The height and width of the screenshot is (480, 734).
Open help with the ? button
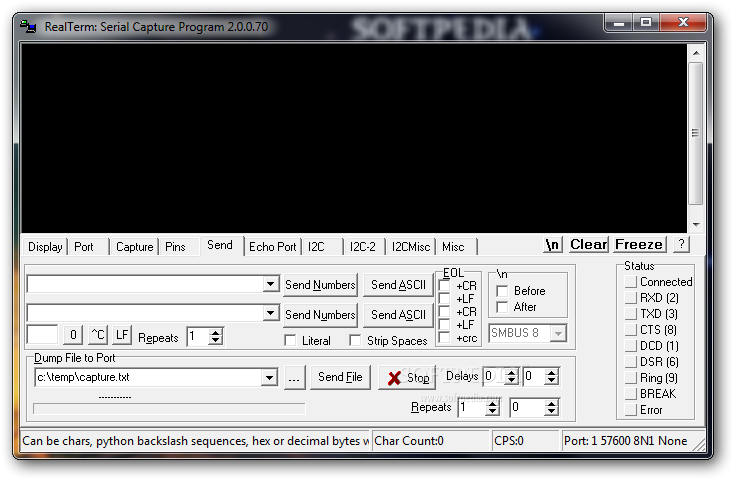click(681, 244)
